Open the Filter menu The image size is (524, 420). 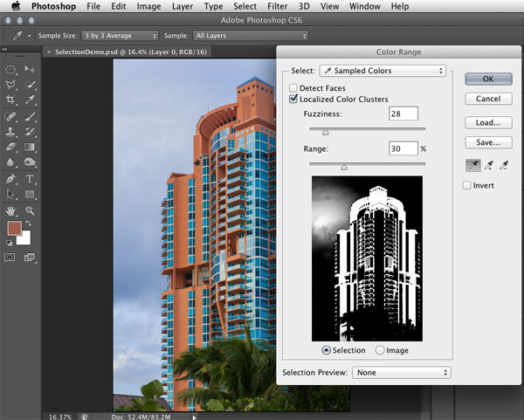click(x=278, y=6)
